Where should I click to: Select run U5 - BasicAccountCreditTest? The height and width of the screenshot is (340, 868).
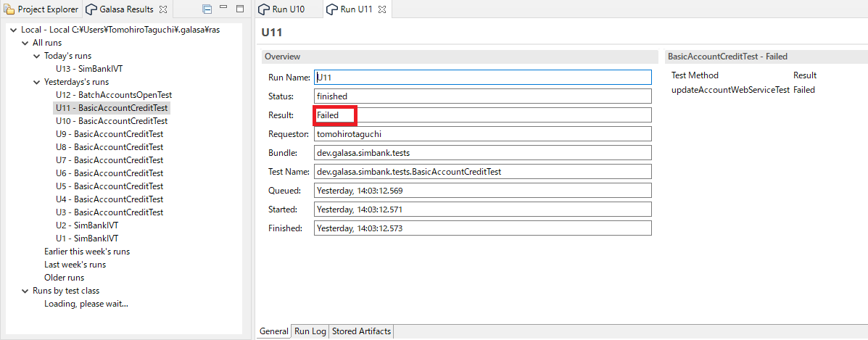(109, 186)
